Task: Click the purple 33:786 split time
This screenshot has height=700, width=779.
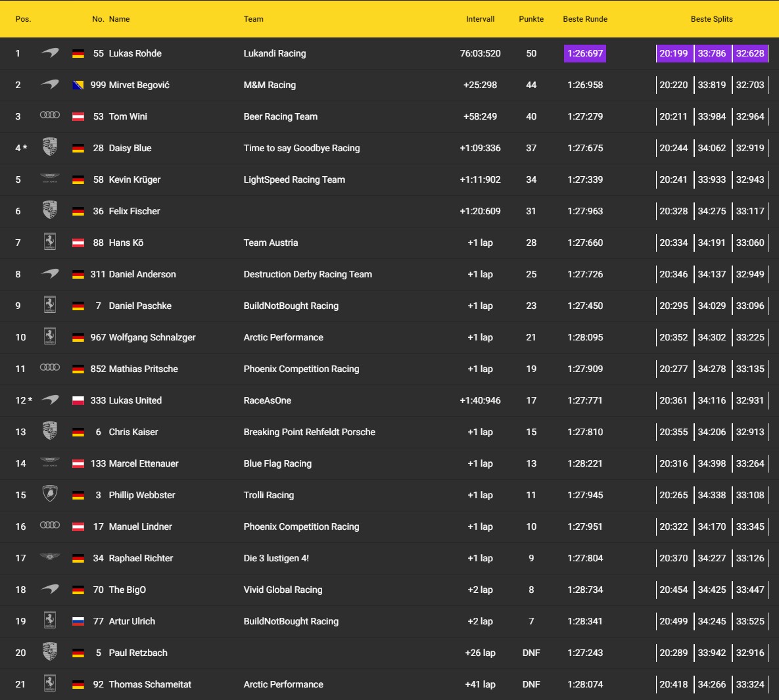Action: coord(712,53)
